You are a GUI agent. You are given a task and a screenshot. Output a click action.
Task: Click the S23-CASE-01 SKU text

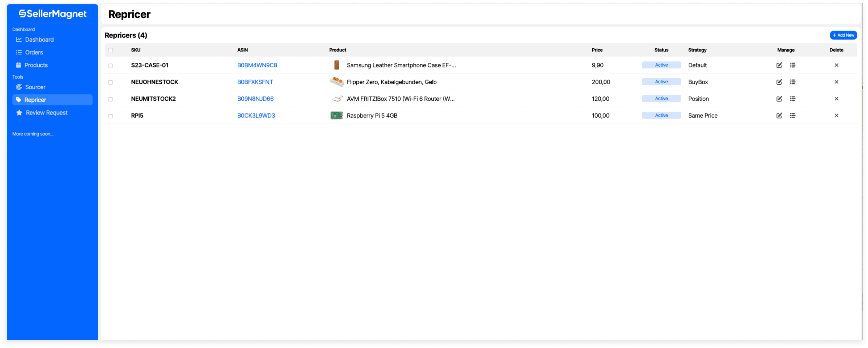(150, 65)
